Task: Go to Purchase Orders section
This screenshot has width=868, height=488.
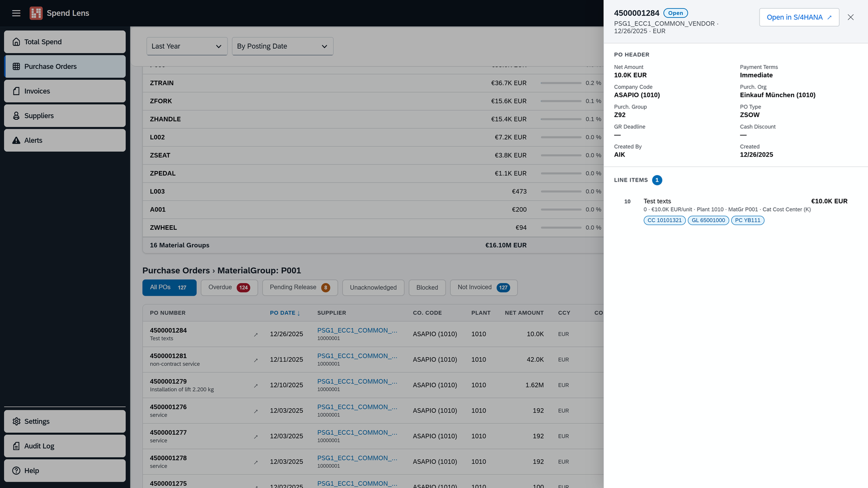Action: click(x=65, y=66)
